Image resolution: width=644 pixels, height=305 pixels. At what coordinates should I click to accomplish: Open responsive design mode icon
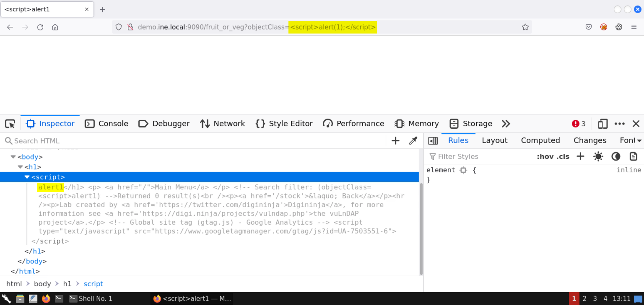(602, 124)
